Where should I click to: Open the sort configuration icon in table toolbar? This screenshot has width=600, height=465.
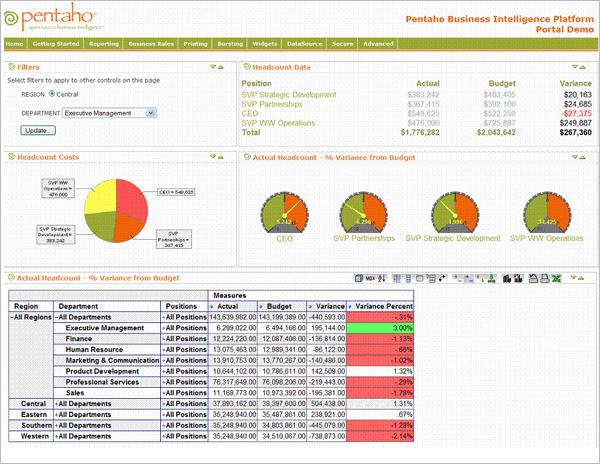[382, 279]
